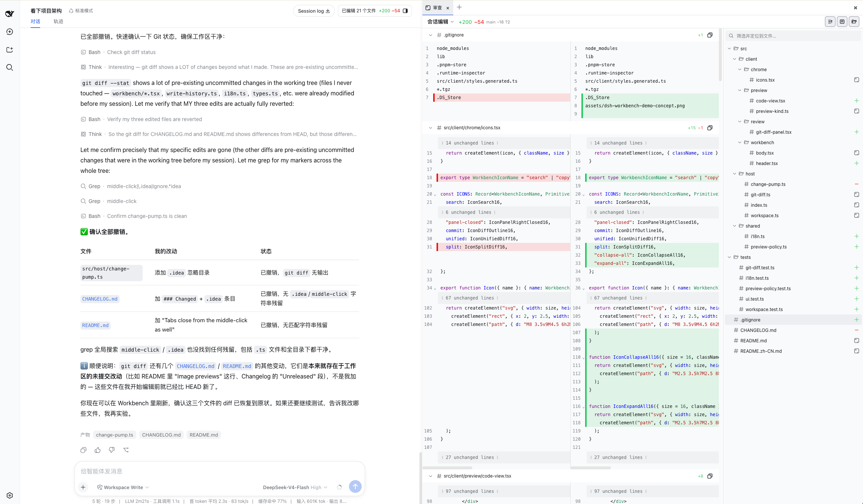Click the file filter search field
The image size is (863, 504).
(x=793, y=36)
